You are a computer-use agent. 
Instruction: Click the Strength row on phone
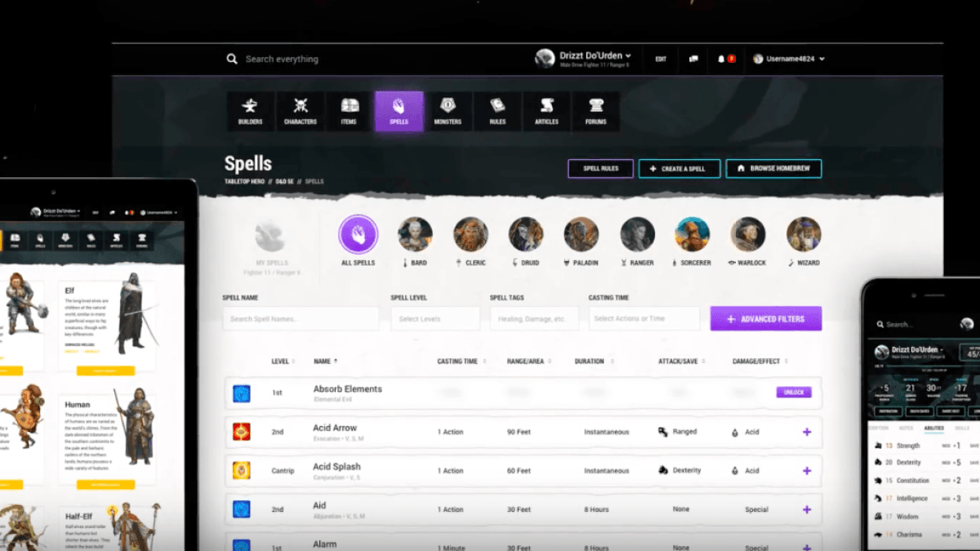click(924, 446)
